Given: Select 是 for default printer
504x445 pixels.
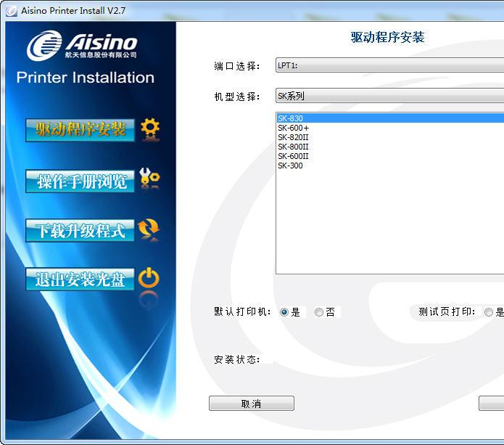Looking at the screenshot, I should click(284, 312).
